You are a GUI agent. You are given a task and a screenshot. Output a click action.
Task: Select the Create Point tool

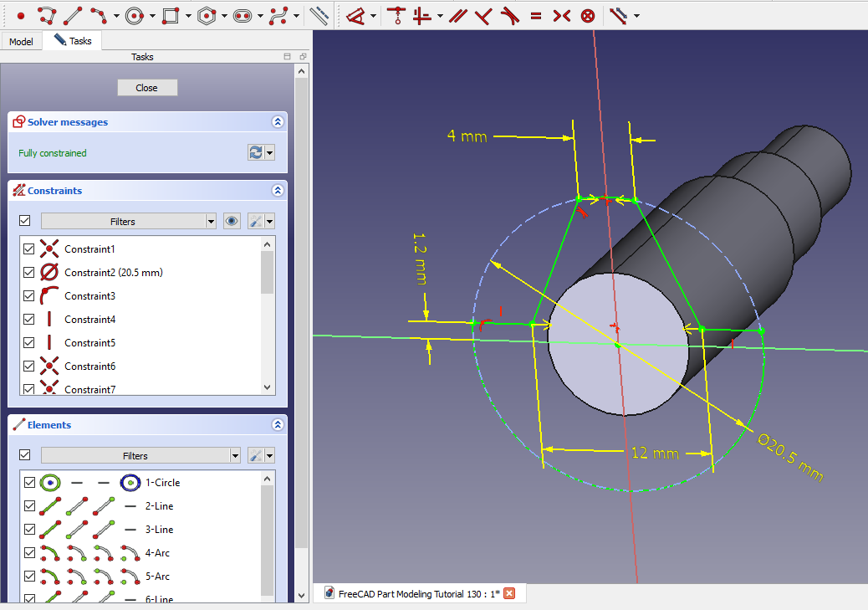coord(20,15)
